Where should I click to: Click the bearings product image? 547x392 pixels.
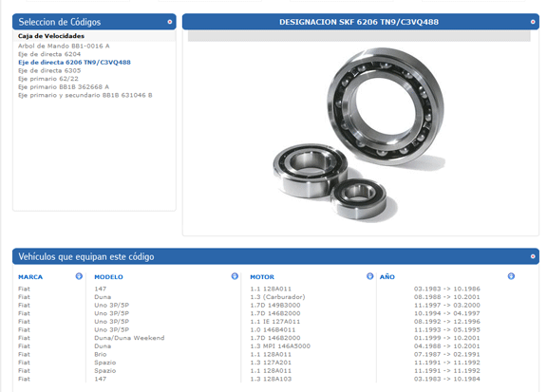click(359, 134)
